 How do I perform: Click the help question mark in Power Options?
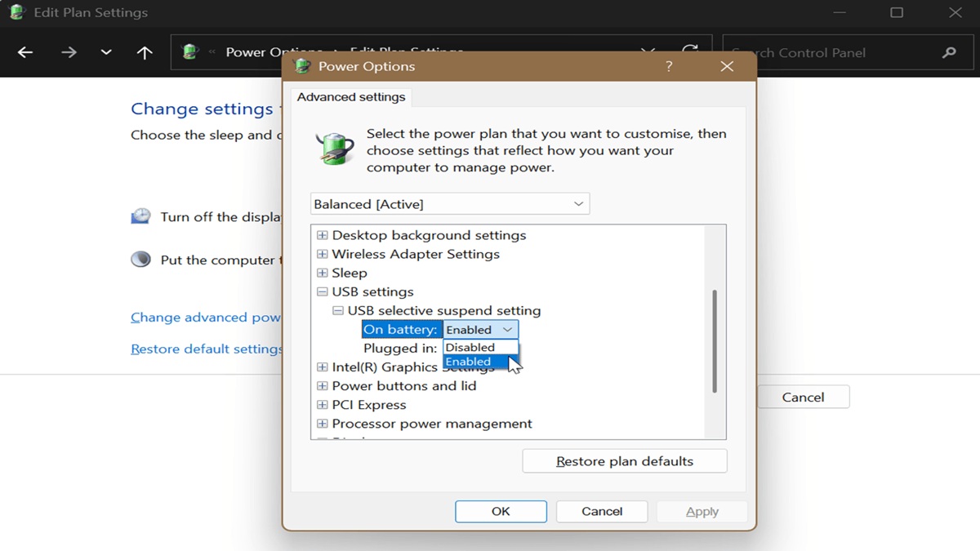tap(669, 66)
